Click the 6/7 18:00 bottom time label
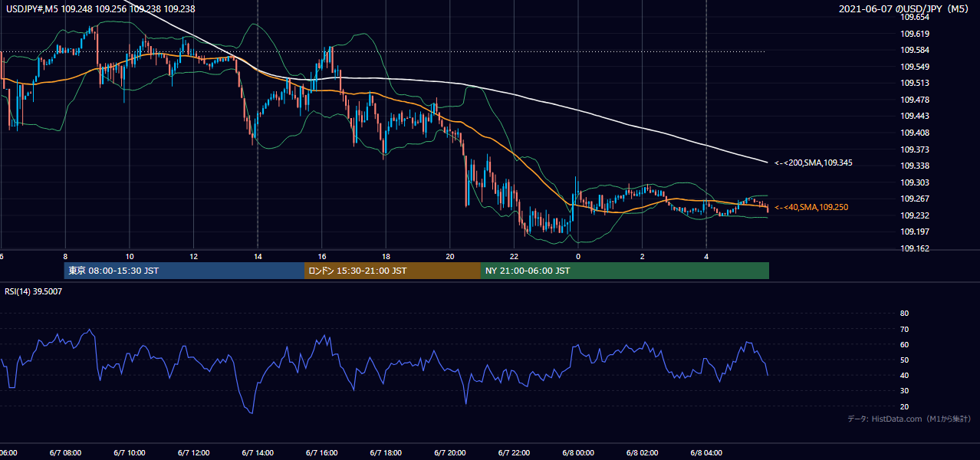Viewport: 980px width, 460px height. 386,453
